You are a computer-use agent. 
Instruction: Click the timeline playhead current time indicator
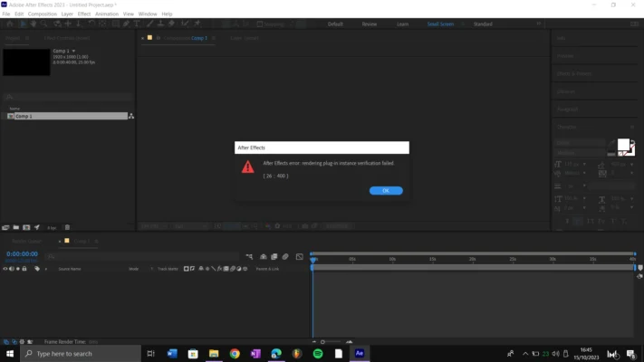(x=313, y=260)
